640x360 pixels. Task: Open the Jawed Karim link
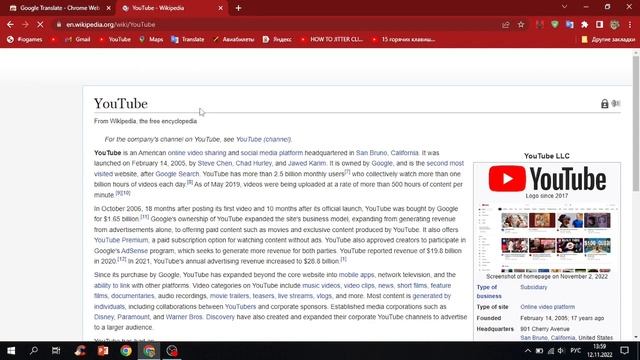[x=307, y=163]
